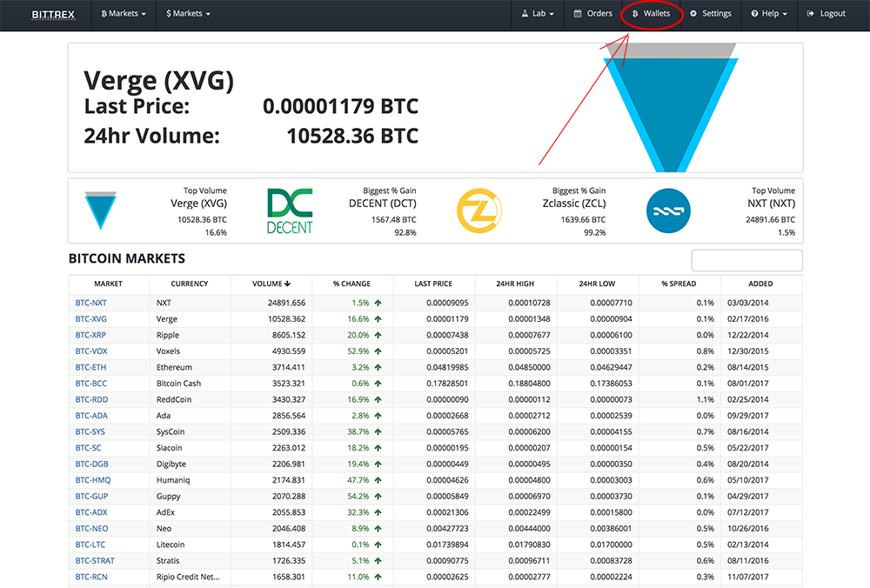Viewport: 870px width, 588px height.
Task: Sort by 24HR LOW column
Action: pos(597,284)
